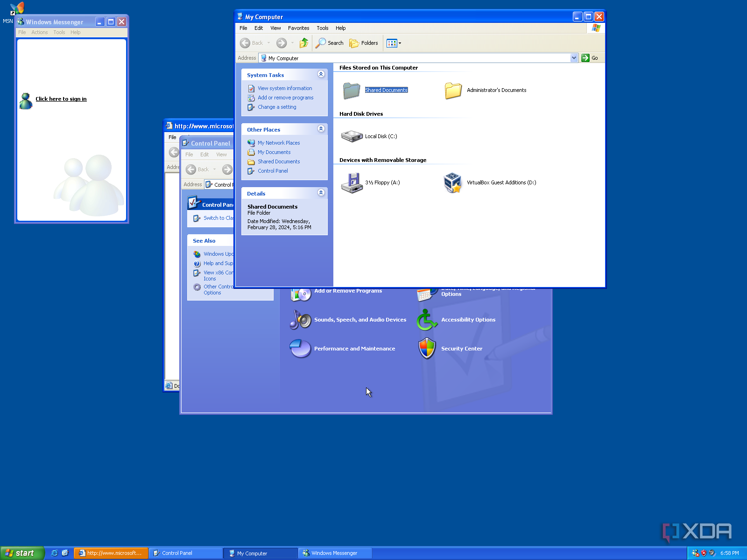The image size is (747, 560).
Task: Open Sounds, Speech, and Audio Devices
Action: (359, 320)
